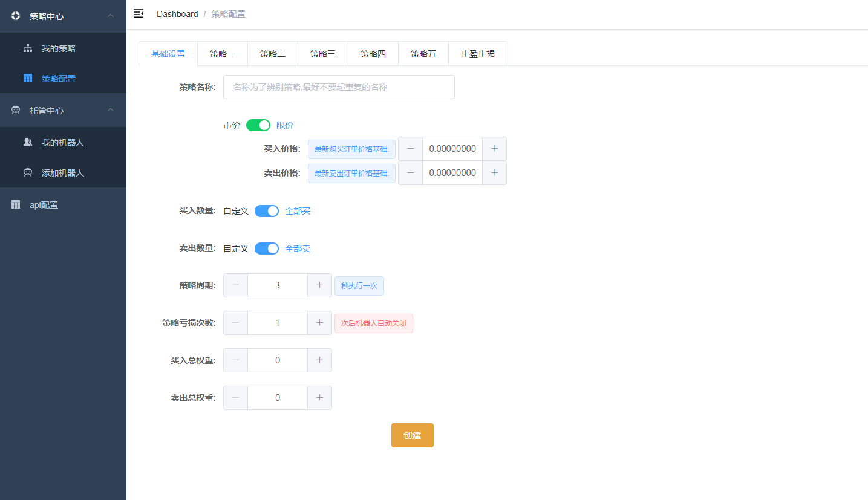Switch to the 基础设置 tab
868x500 pixels.
coord(168,54)
